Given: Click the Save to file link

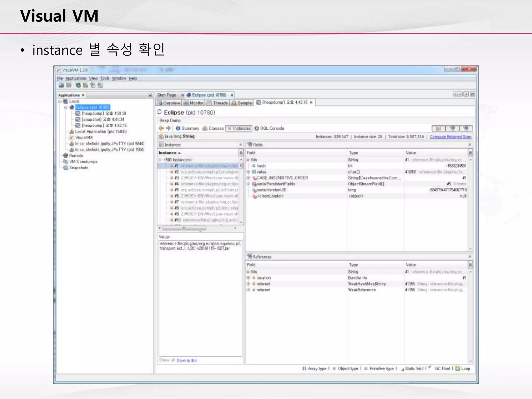Looking at the screenshot, I should (187, 361).
